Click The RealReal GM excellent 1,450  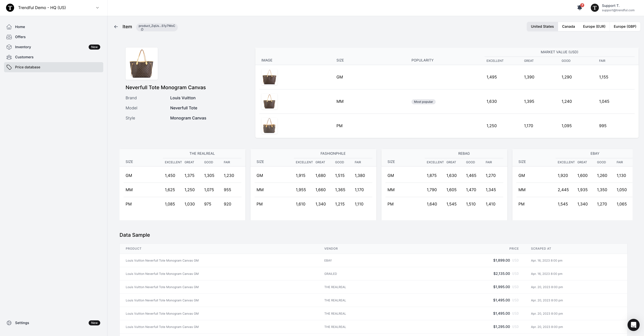[170, 175]
